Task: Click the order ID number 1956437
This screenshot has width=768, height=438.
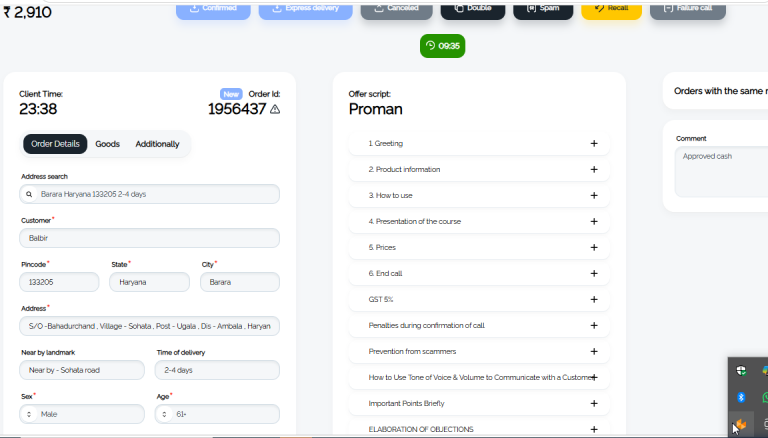Action: click(237, 109)
